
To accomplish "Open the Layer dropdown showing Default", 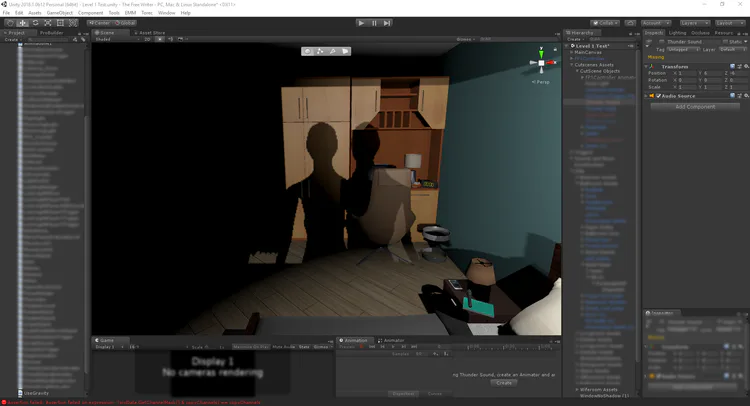I will point(733,49).
